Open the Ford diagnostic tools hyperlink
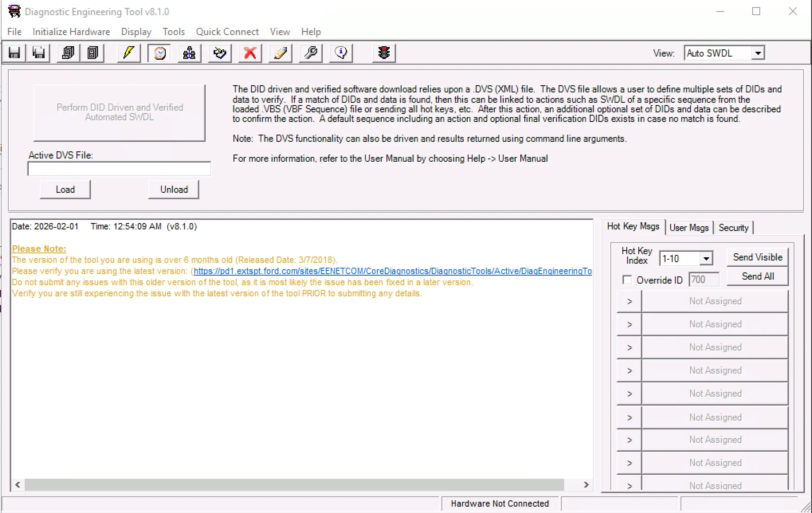This screenshot has width=812, height=513. tap(392, 271)
